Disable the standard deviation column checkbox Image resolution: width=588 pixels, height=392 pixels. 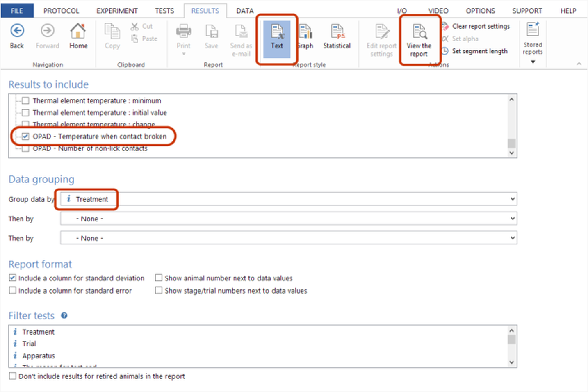(13, 278)
